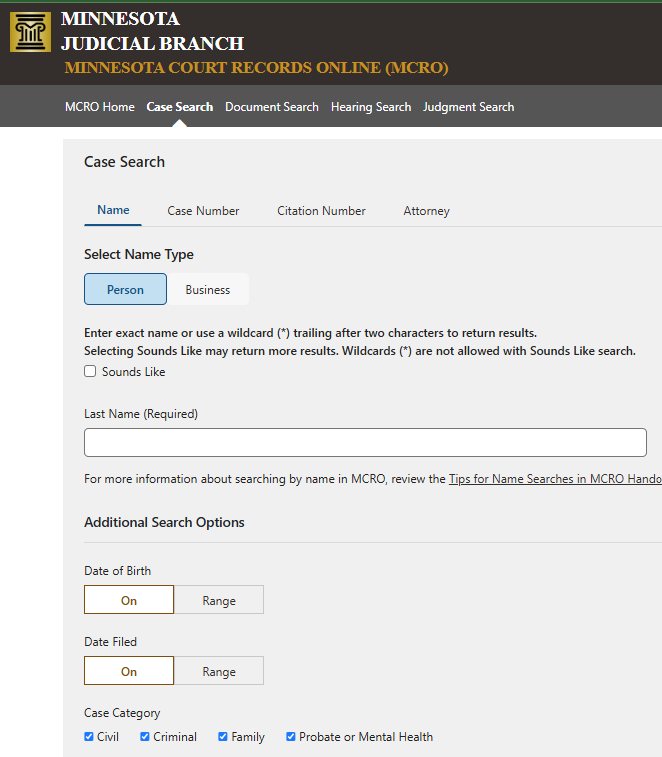Click the Case Category label

pos(122,713)
